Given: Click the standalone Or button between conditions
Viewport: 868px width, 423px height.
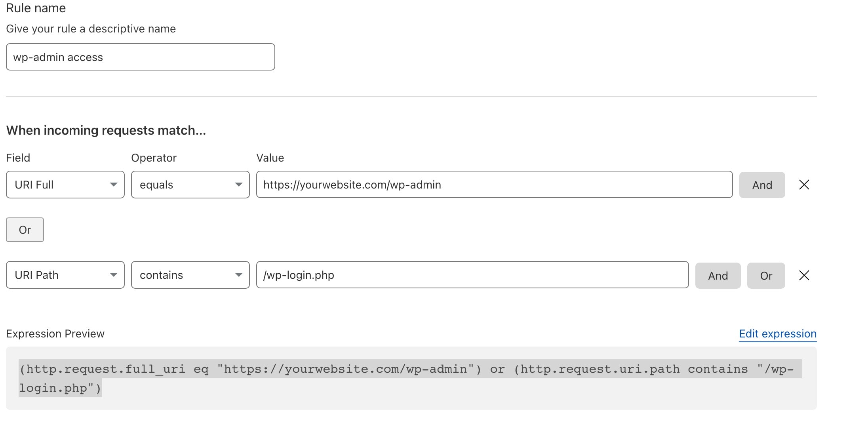Looking at the screenshot, I should pos(25,230).
